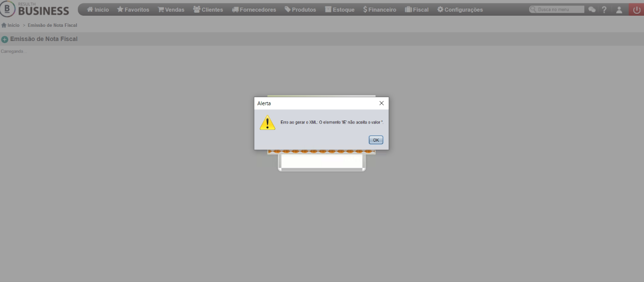Image resolution: width=644 pixels, height=282 pixels.
Task: Click the question mark help icon
Action: tap(605, 10)
